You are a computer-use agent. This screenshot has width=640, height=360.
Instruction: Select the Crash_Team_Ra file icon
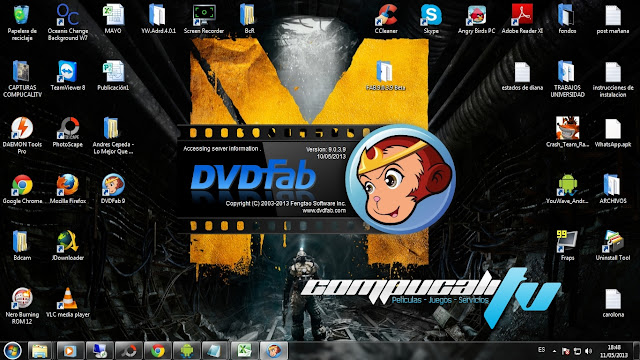pyautogui.click(x=567, y=128)
